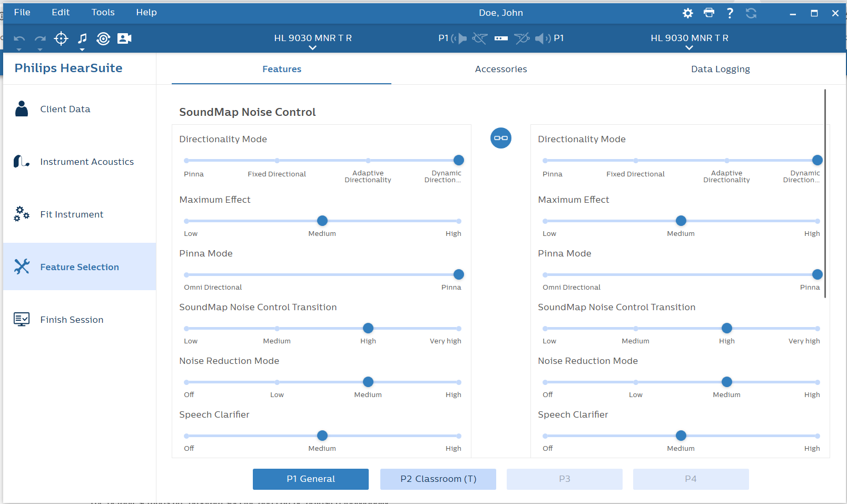Click the concentric circles sound icon

pos(103,38)
